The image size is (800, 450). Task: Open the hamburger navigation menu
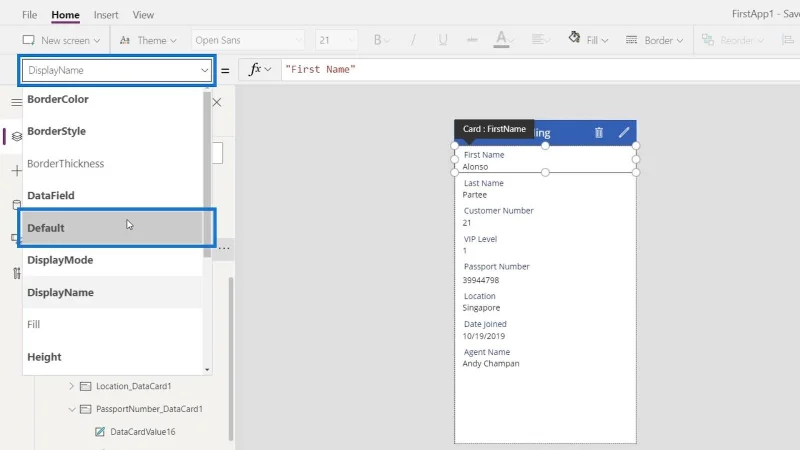16,103
